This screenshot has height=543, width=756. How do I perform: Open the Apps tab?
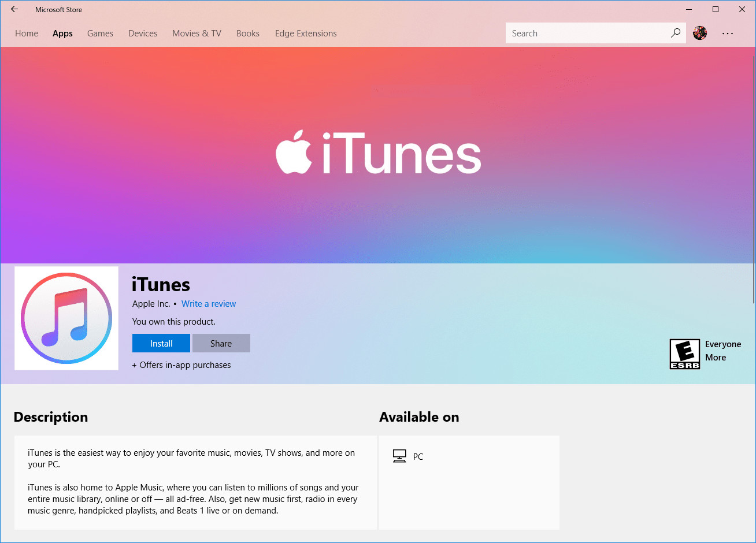62,34
